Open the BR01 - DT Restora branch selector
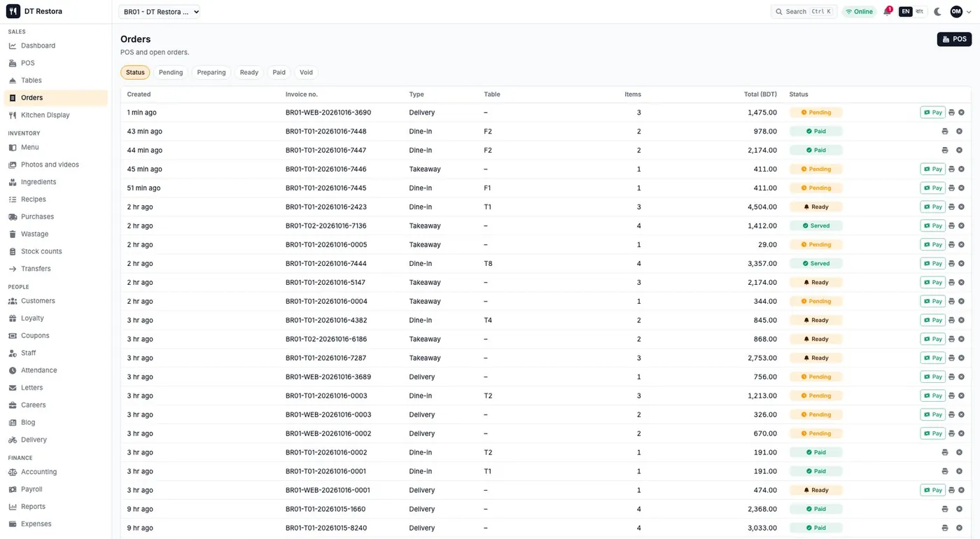The height and width of the screenshot is (539, 980). (x=160, y=12)
